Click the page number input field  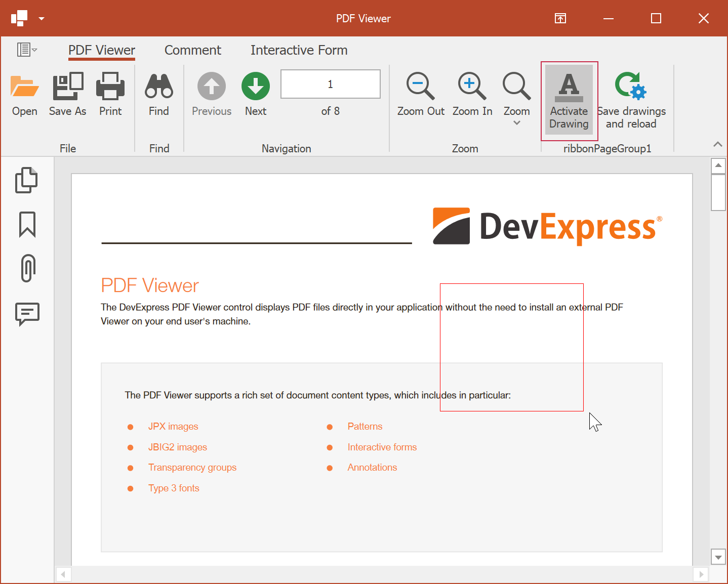(330, 84)
